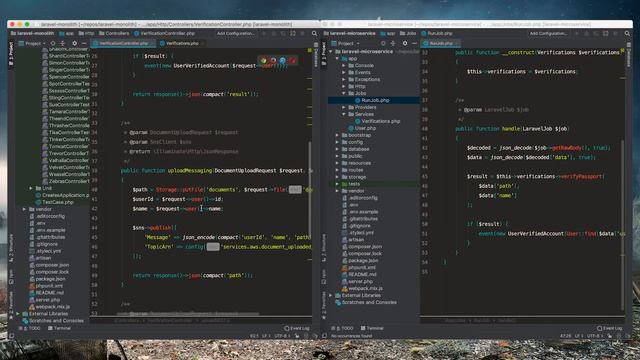Open project structure icon in monolith toolbar
640x360 pixels.
293,33
